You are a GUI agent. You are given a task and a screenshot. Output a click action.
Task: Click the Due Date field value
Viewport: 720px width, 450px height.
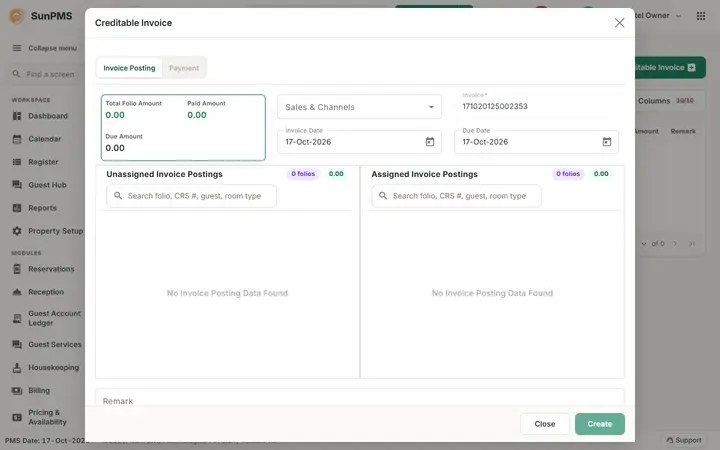485,142
